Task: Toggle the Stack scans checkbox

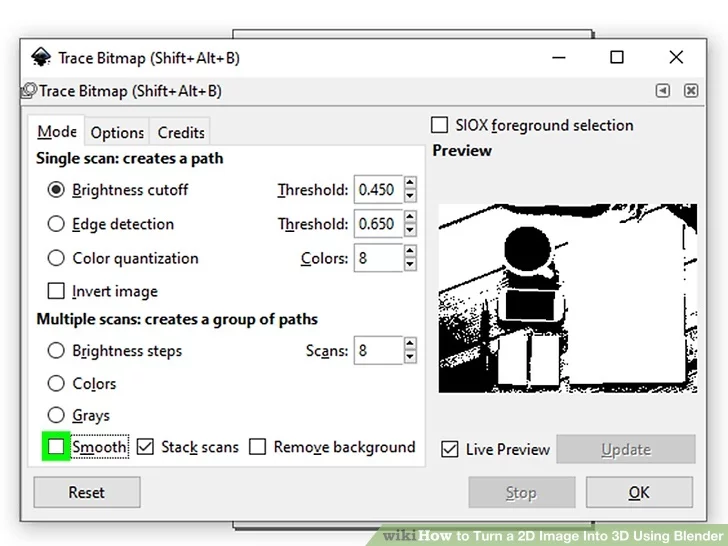Action: click(146, 447)
